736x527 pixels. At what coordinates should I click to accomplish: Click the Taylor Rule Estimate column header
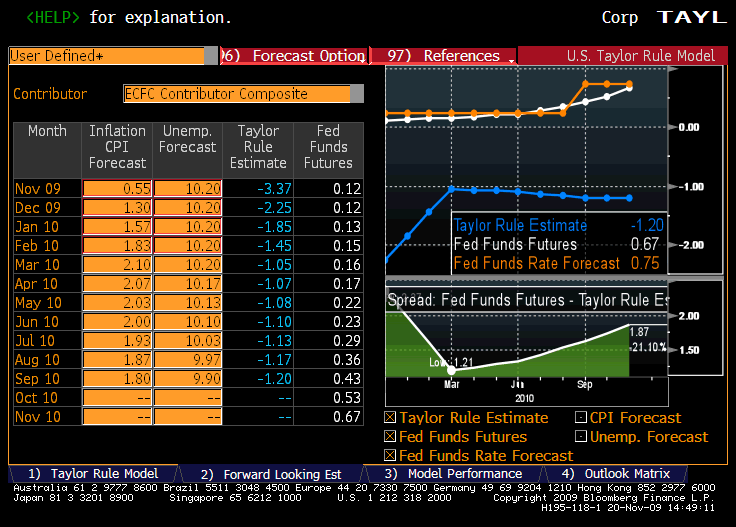point(258,147)
